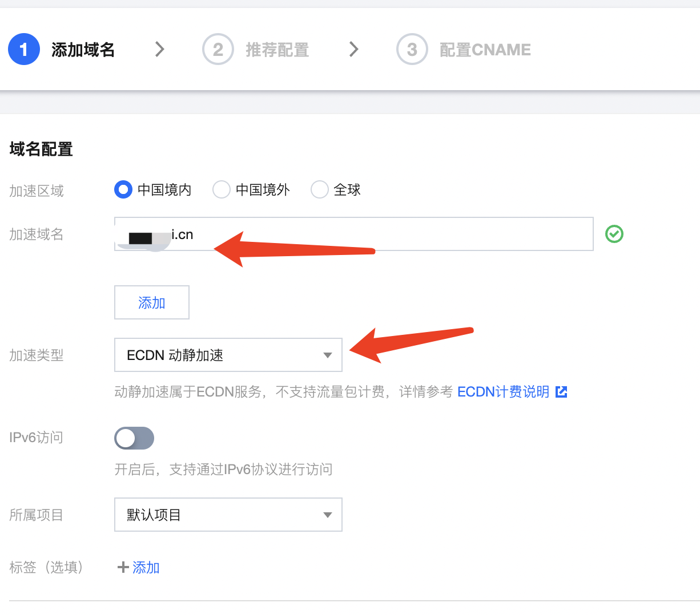Viewport: 700px width, 615px height.
Task: Expand the 所属项目 默认项目 dropdown
Action: coord(228,515)
